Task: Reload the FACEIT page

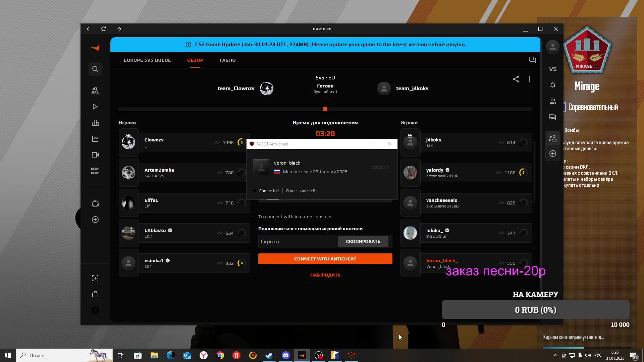Action: [104, 29]
